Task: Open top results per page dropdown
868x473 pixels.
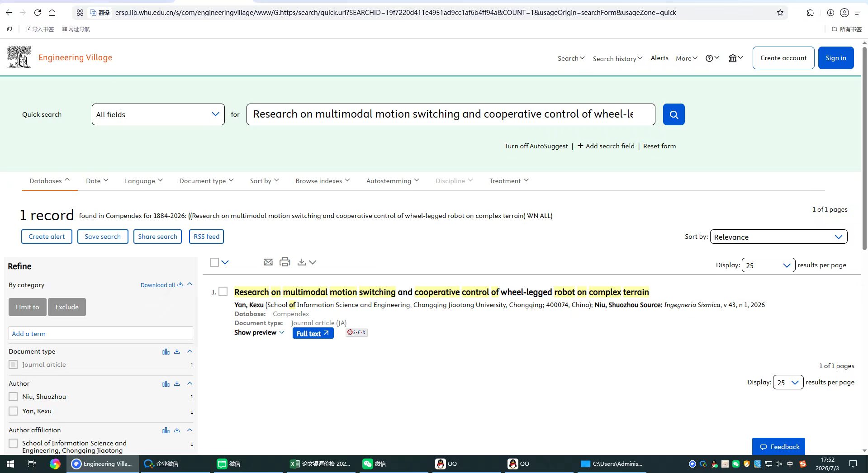Action: click(x=768, y=265)
